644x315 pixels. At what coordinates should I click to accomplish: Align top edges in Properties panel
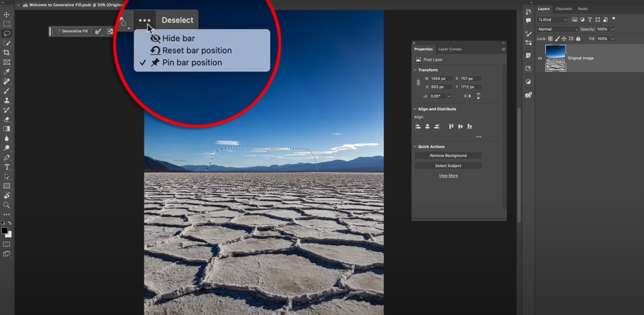(451, 126)
